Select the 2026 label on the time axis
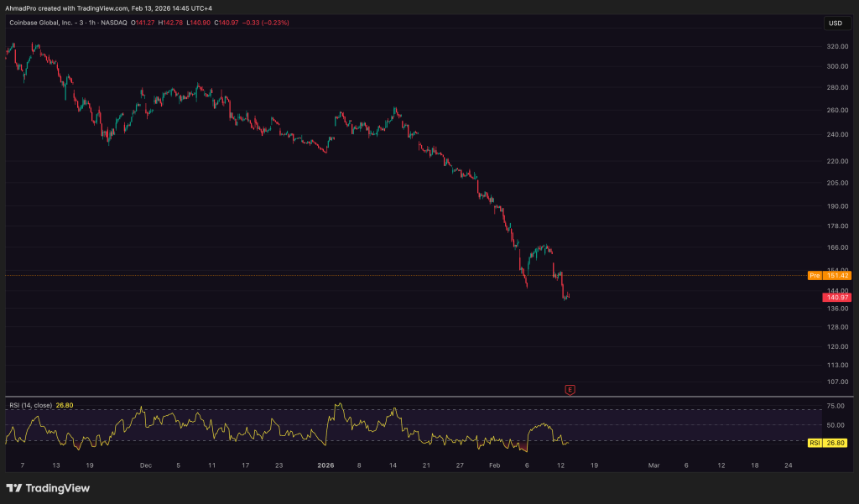This screenshot has height=504, width=859. 325,465
